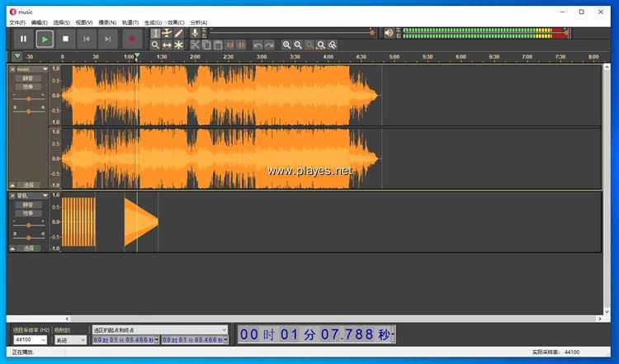The height and width of the screenshot is (364, 619).
Task: Close the music track with its X
Action: click(12, 69)
